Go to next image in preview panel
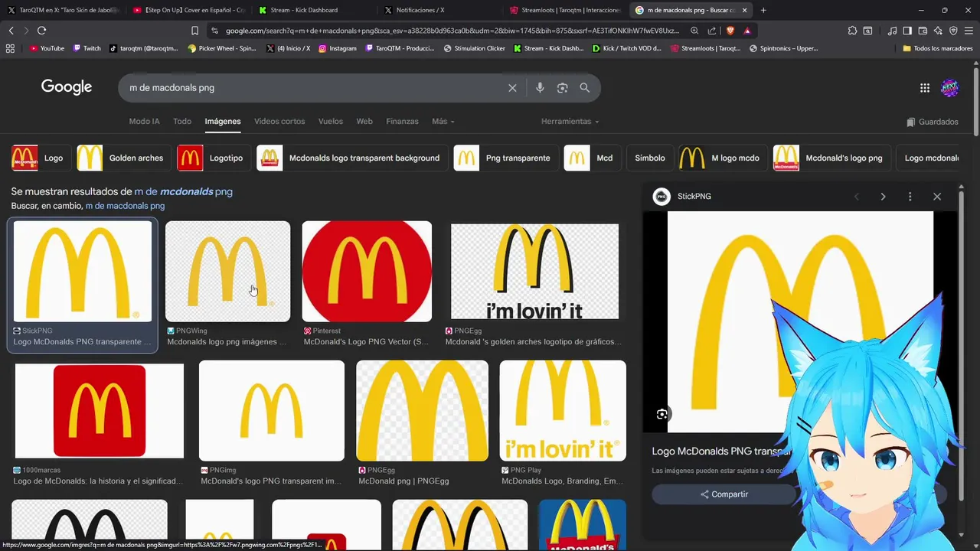The height and width of the screenshot is (551, 980). (883, 197)
